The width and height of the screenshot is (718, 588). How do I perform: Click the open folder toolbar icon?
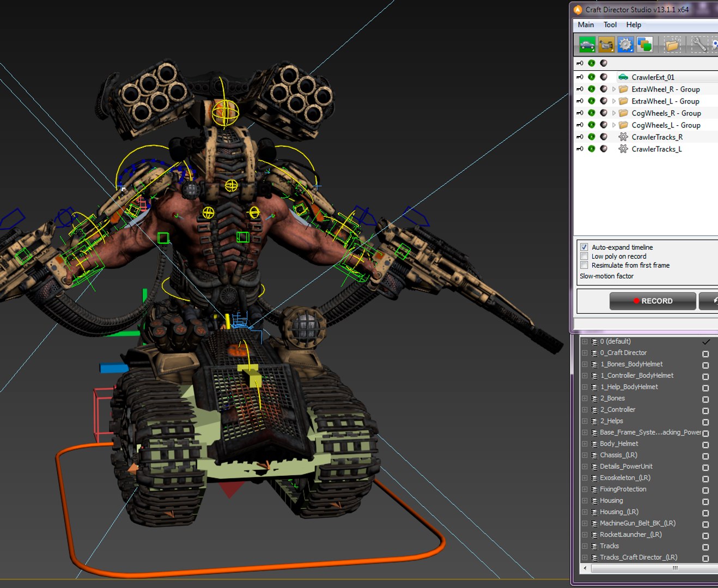point(672,45)
